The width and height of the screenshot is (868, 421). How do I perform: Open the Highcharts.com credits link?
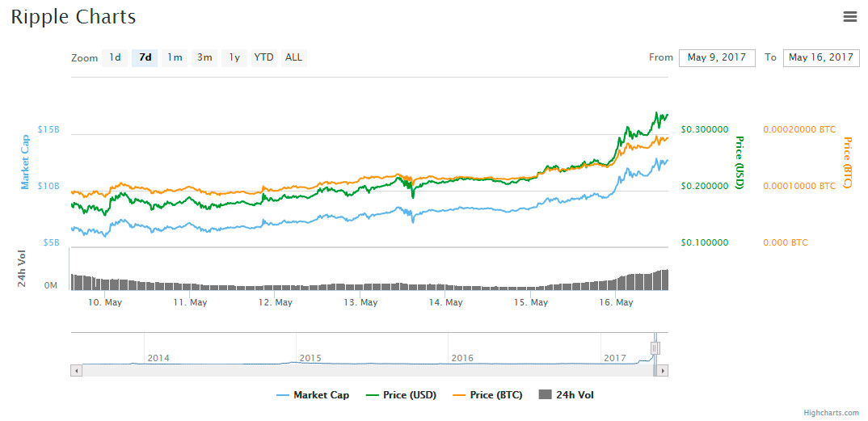832,413
